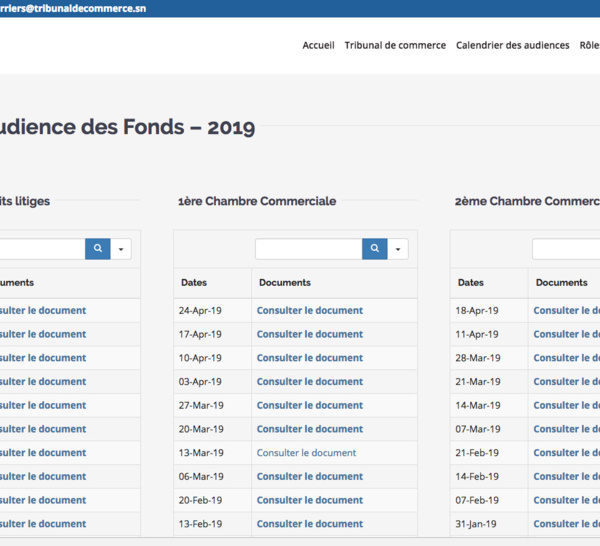Sort by Documents column in 1ère Chambre table

(x=285, y=282)
